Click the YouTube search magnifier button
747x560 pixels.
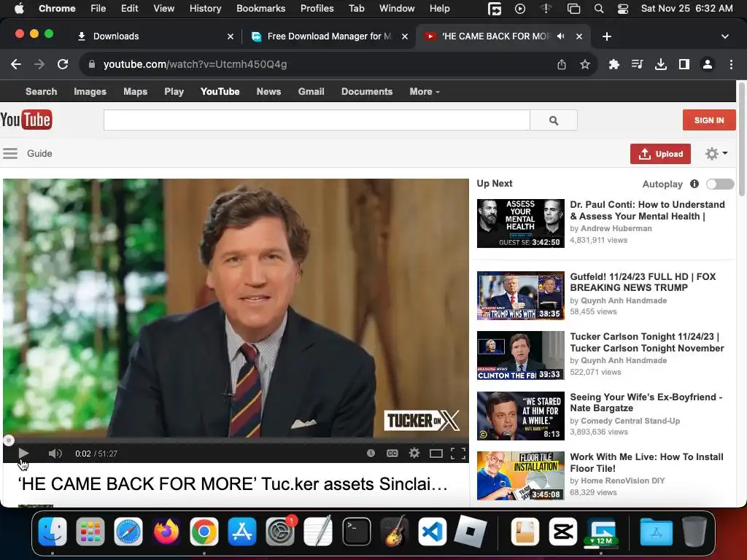pos(554,120)
